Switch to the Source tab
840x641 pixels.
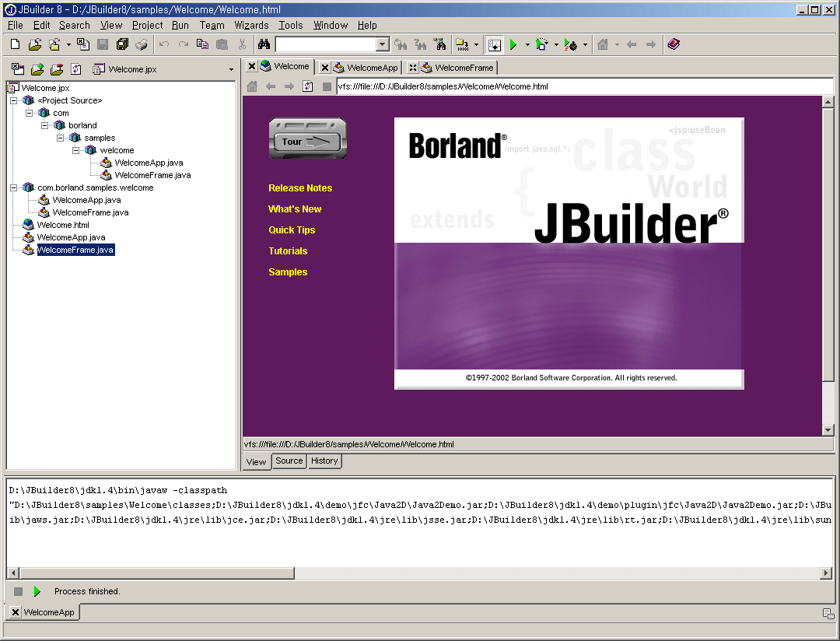tap(289, 461)
